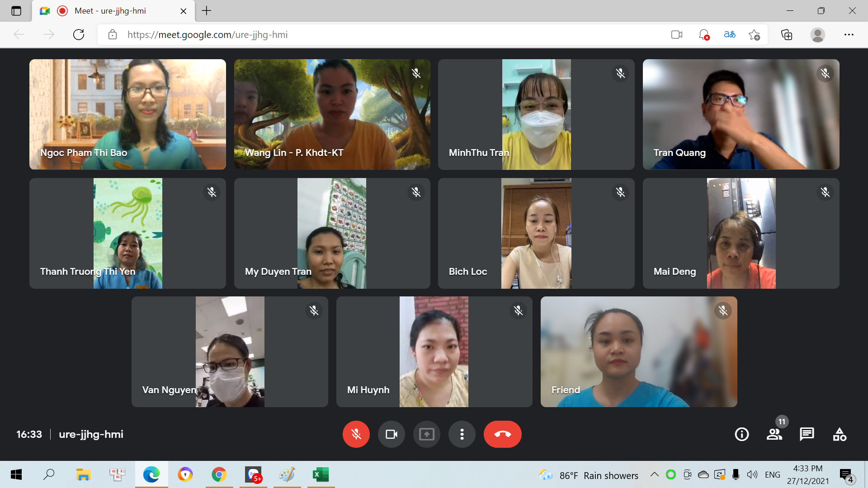Screen dimensions: 868x488
Task: Add this page to favorites
Action: tap(754, 34)
